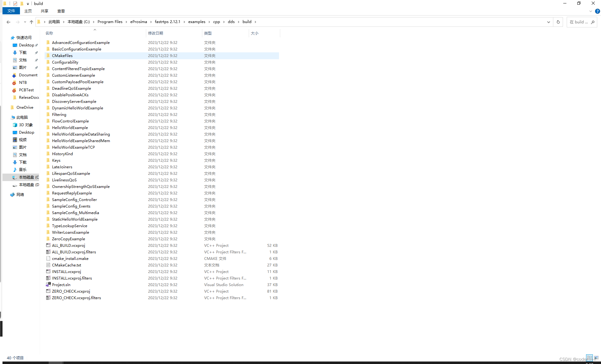Click the fastrtps 2.12.1 breadcrumb
The image size is (601, 364).
[x=167, y=22]
